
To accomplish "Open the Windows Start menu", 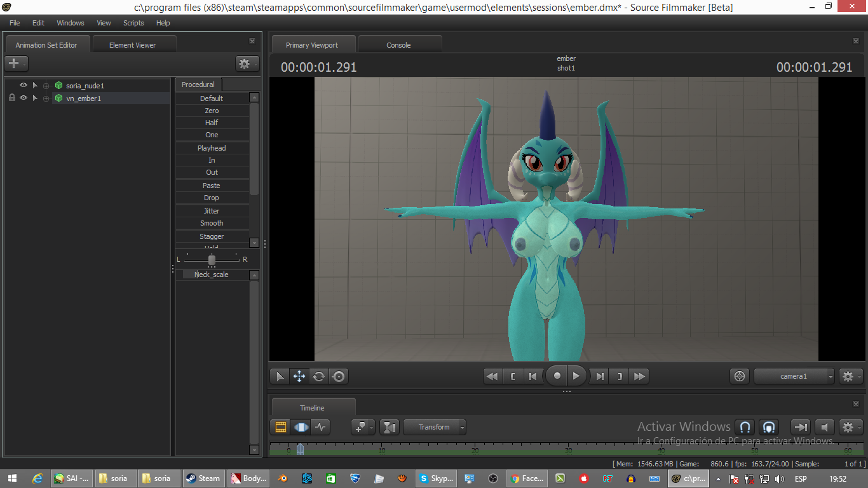I will tap(12, 478).
